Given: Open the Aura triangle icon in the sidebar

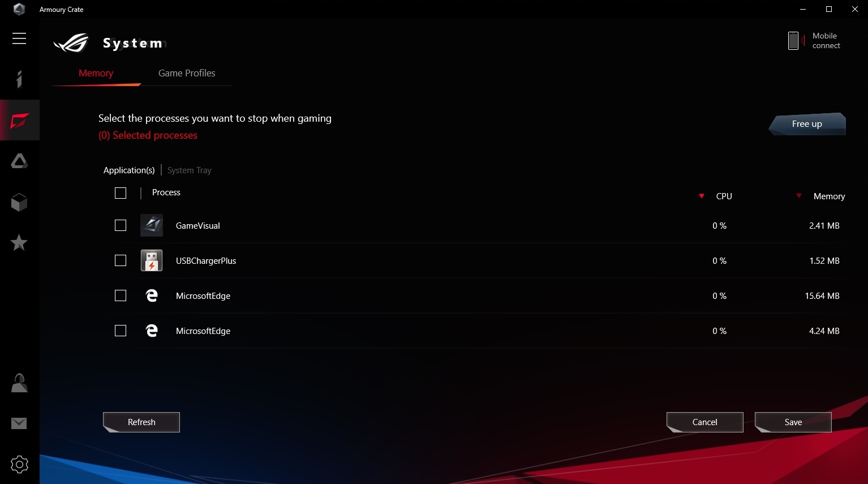Looking at the screenshot, I should (19, 161).
